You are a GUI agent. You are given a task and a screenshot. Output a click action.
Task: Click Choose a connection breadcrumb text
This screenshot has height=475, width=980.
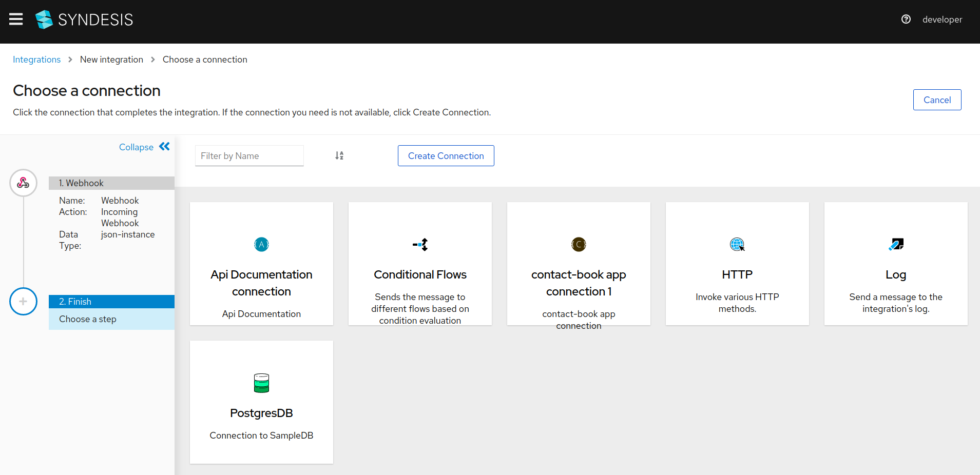point(205,60)
